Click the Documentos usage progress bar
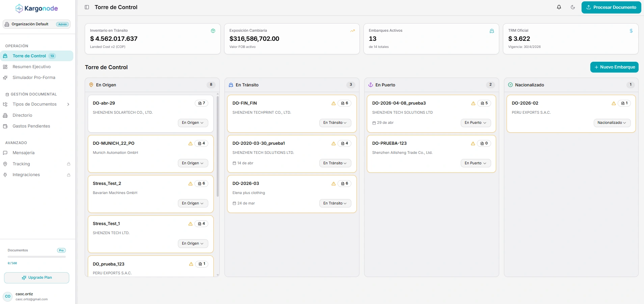644x304 pixels. pyautogui.click(x=37, y=257)
